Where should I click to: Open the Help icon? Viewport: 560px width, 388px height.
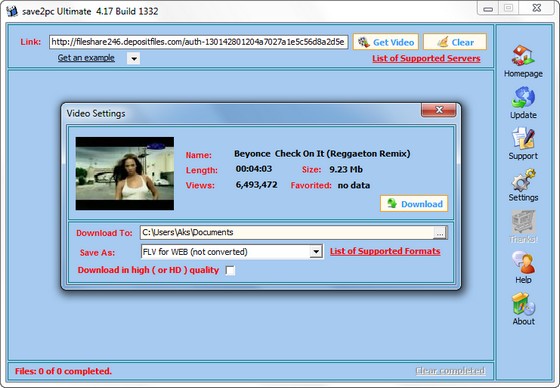pyautogui.click(x=523, y=262)
